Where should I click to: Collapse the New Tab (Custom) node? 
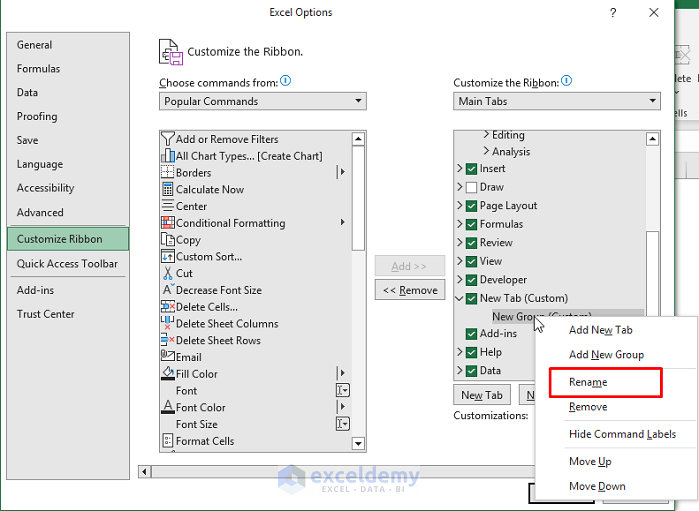[x=459, y=298]
